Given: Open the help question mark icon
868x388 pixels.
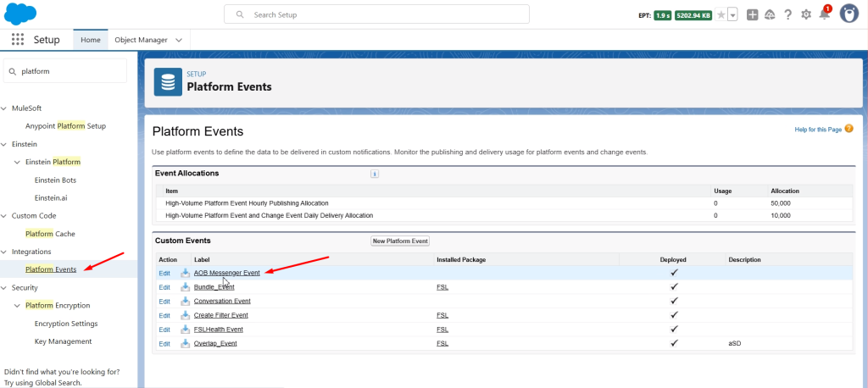Looking at the screenshot, I should 787,15.
